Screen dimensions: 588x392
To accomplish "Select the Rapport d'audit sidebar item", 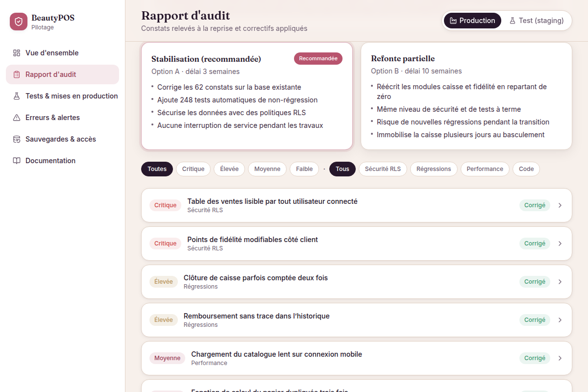I will [62, 74].
